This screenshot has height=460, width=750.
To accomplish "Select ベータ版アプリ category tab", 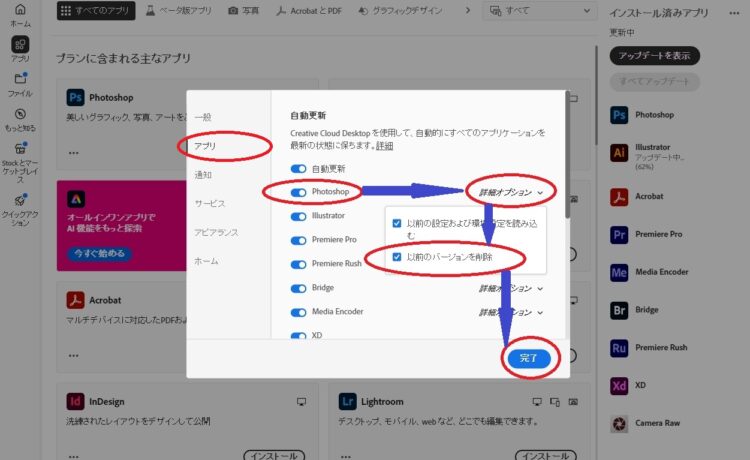I will click(178, 11).
